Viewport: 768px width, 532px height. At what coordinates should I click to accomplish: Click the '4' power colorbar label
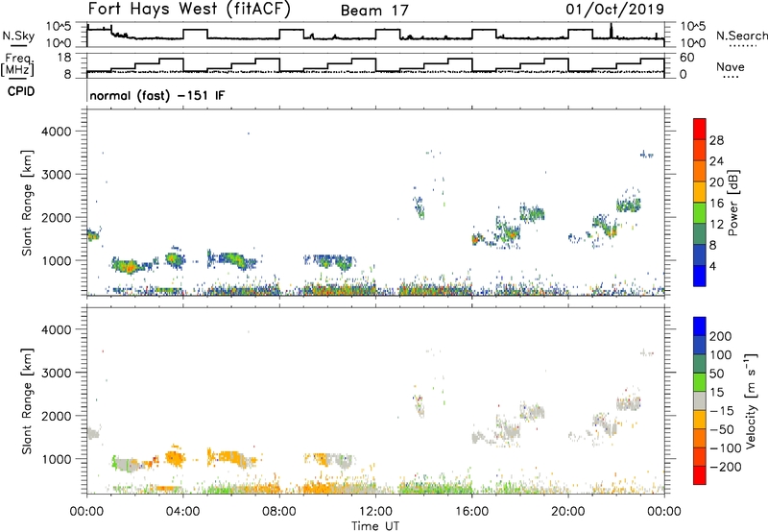(x=713, y=266)
